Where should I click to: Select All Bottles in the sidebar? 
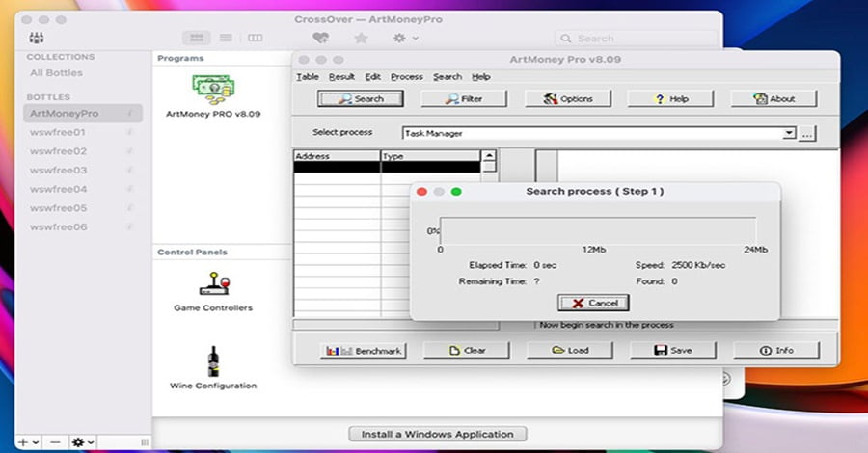pyautogui.click(x=56, y=73)
